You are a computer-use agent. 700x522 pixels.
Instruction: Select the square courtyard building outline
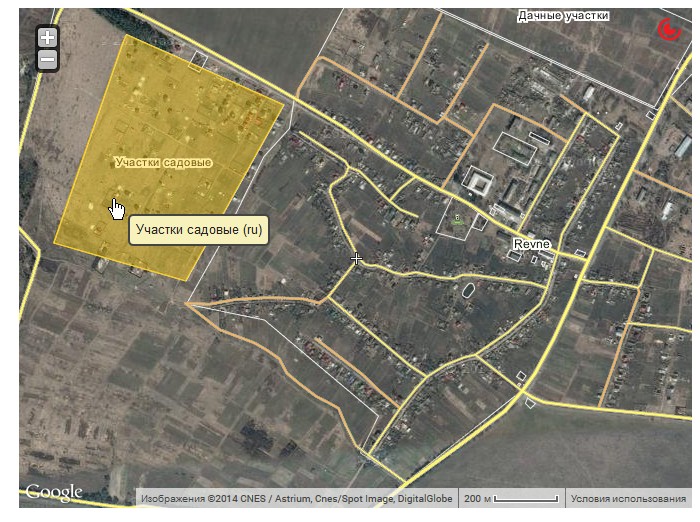tap(478, 182)
